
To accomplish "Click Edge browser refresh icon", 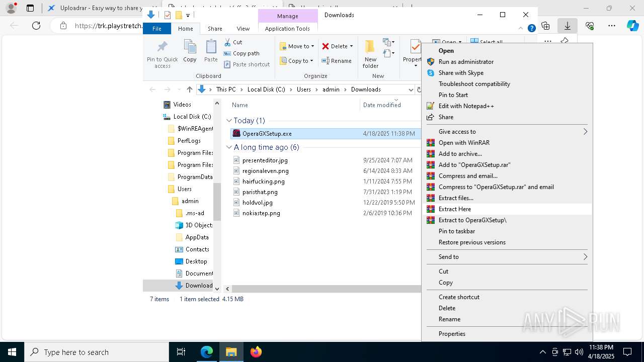I will coord(36,26).
